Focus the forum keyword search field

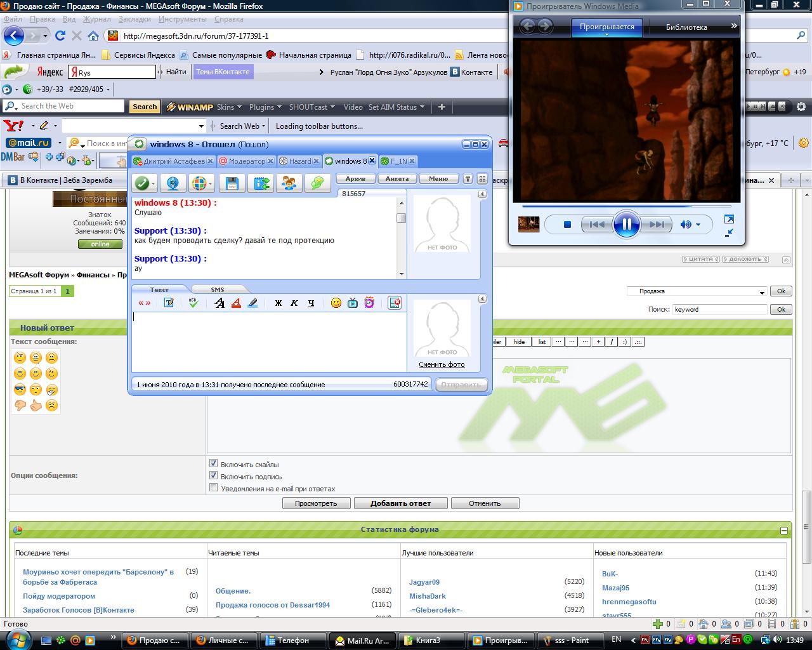coord(719,309)
